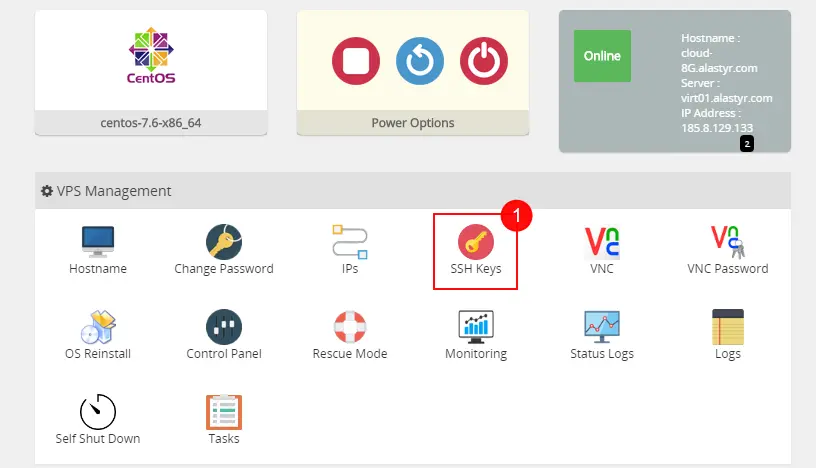This screenshot has width=816, height=468.
Task: Click the VPS Management gear icon
Action: [x=47, y=191]
